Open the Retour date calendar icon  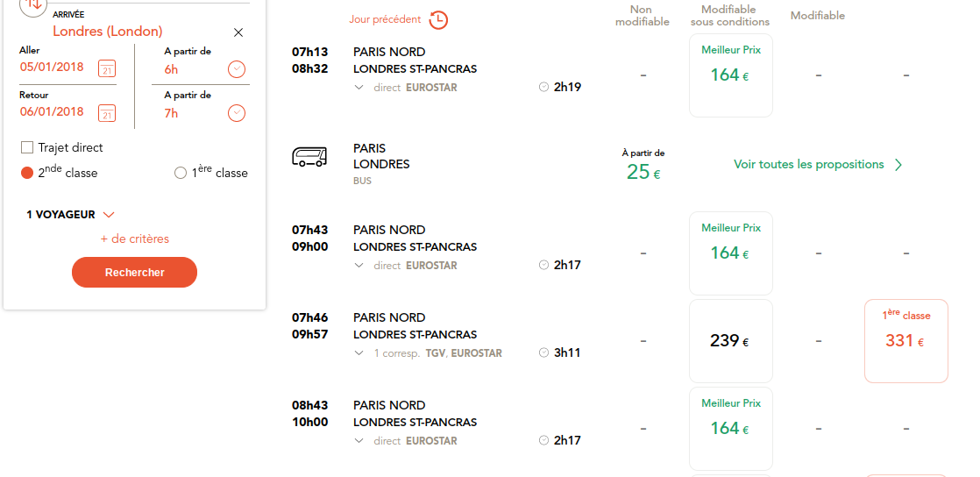107,113
